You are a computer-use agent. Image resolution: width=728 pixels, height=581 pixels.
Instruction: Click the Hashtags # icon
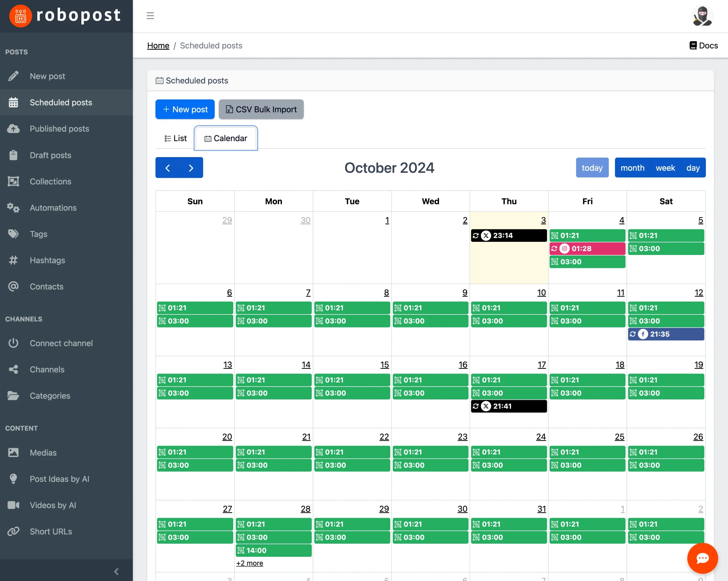(x=13, y=260)
